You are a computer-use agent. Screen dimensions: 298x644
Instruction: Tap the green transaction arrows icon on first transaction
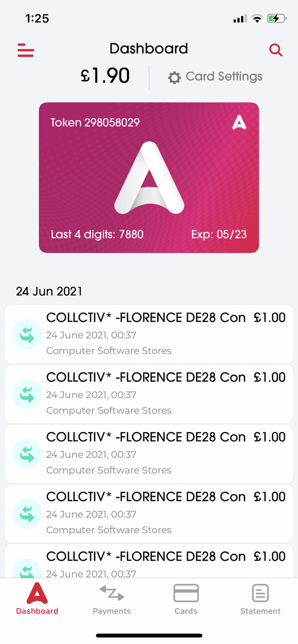pos(27,334)
